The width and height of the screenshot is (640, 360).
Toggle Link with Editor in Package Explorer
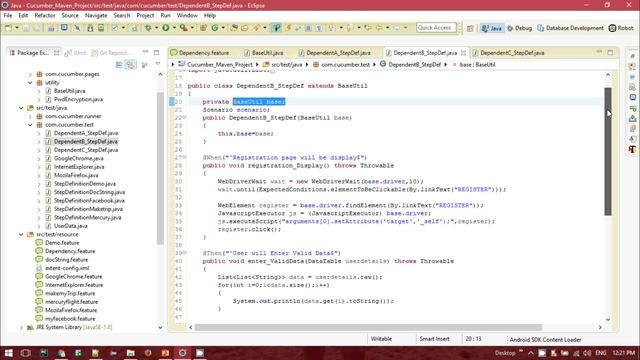point(131,64)
